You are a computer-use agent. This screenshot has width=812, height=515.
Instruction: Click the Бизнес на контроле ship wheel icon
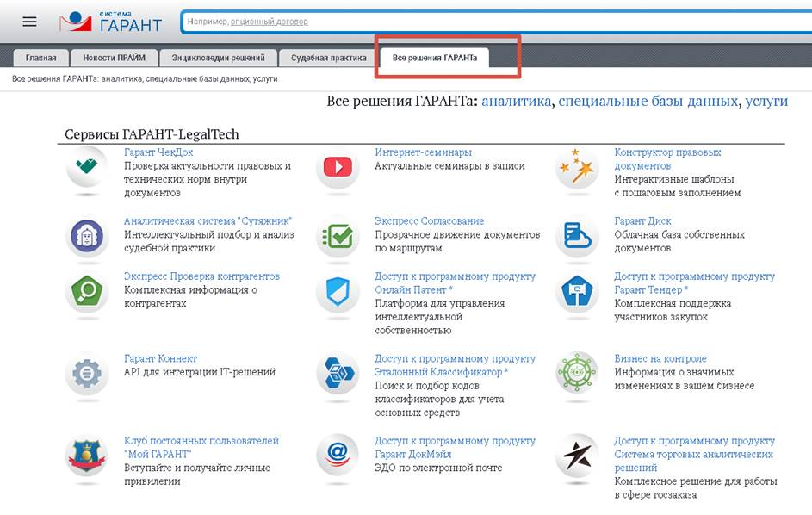pyautogui.click(x=577, y=372)
